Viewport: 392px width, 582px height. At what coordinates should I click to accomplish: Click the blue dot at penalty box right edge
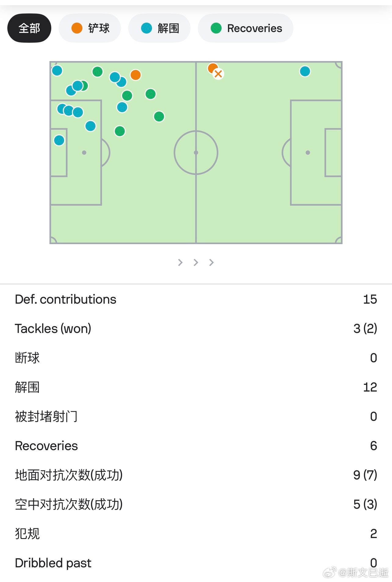90,126
